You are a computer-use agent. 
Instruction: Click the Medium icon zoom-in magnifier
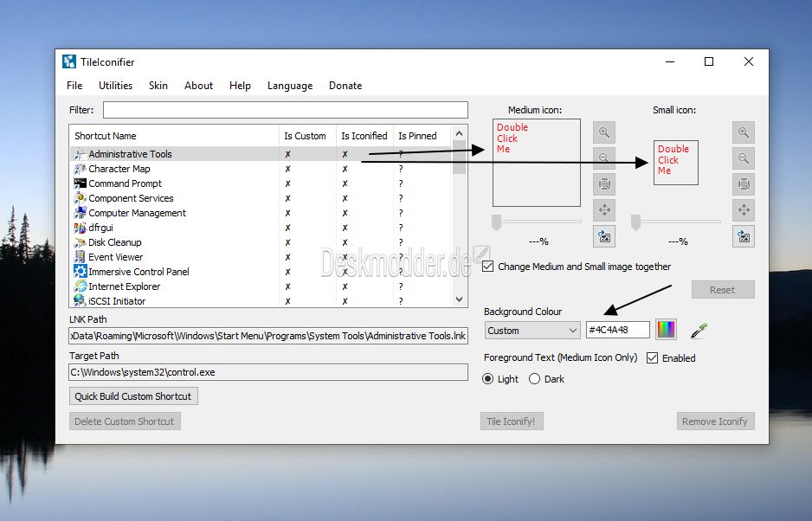click(x=604, y=132)
